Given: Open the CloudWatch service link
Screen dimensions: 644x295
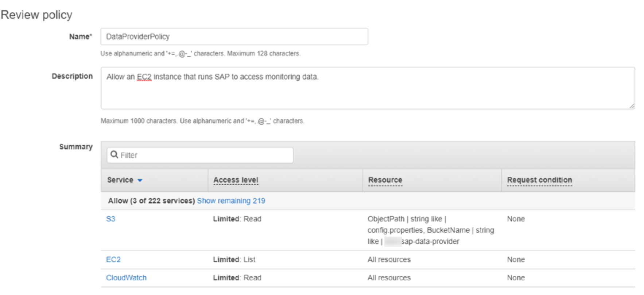Looking at the screenshot, I should pos(126,278).
